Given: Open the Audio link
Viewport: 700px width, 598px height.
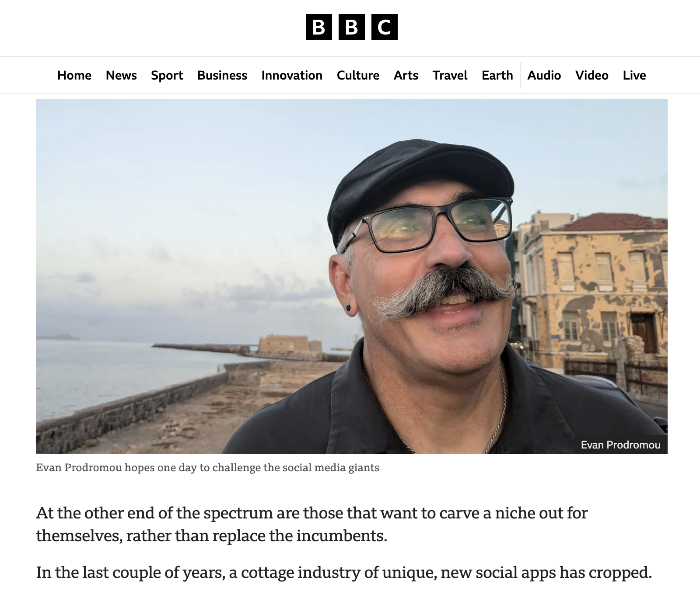Looking at the screenshot, I should (544, 75).
